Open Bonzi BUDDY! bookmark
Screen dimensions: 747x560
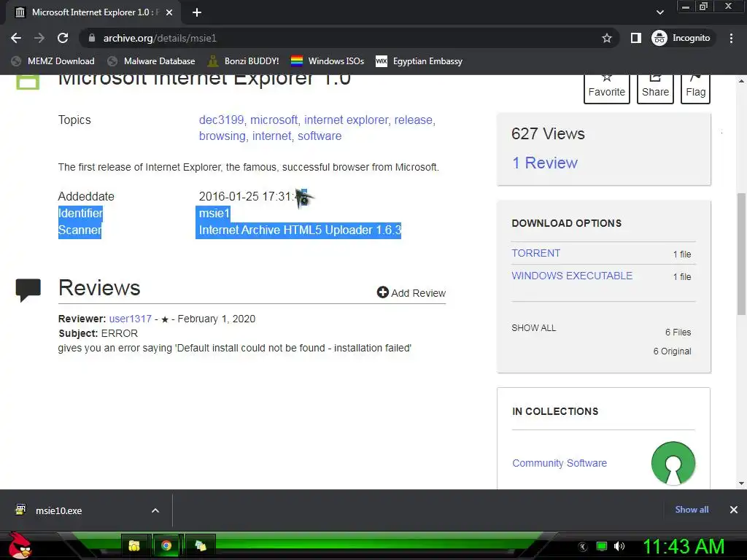click(244, 61)
